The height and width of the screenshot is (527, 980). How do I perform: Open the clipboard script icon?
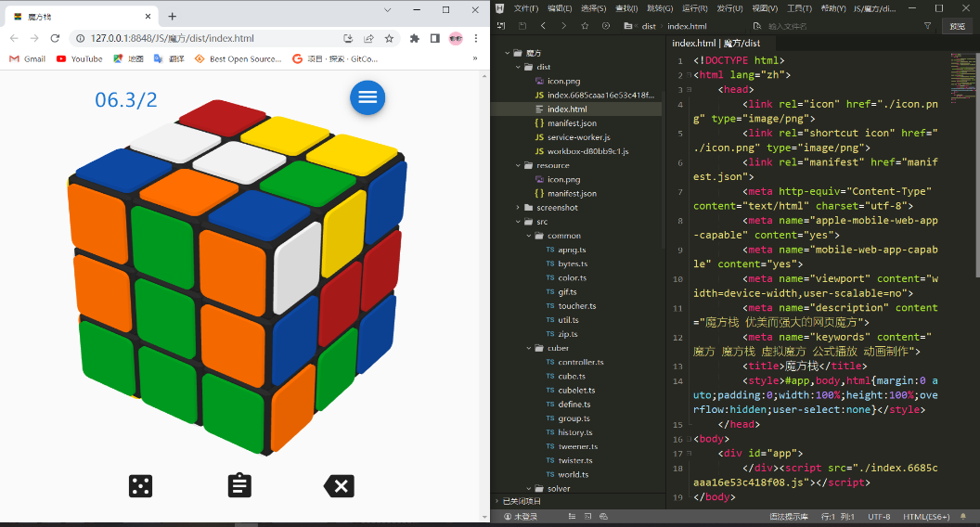(239, 485)
